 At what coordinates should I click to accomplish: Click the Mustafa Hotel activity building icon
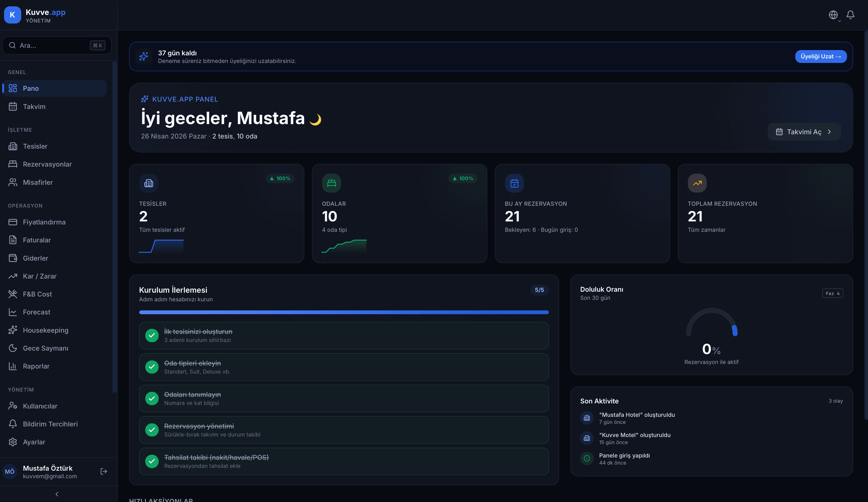pos(587,418)
